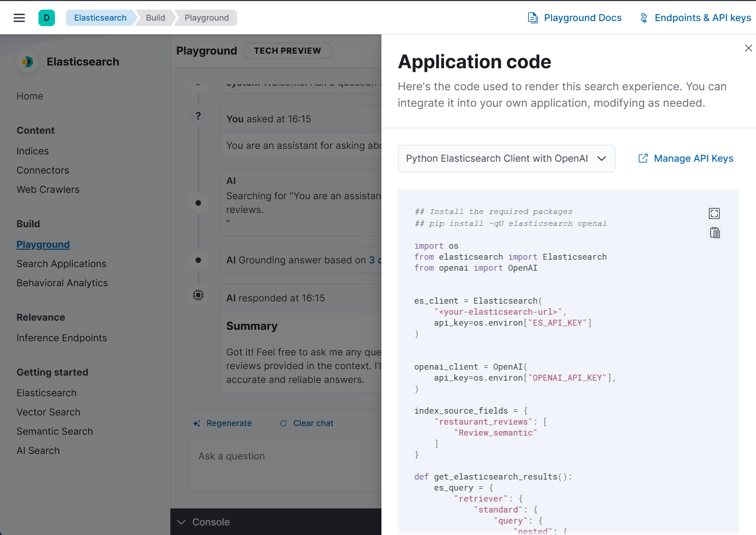This screenshot has height=535, width=756.
Task: Click the Content section heading
Action: (x=36, y=131)
